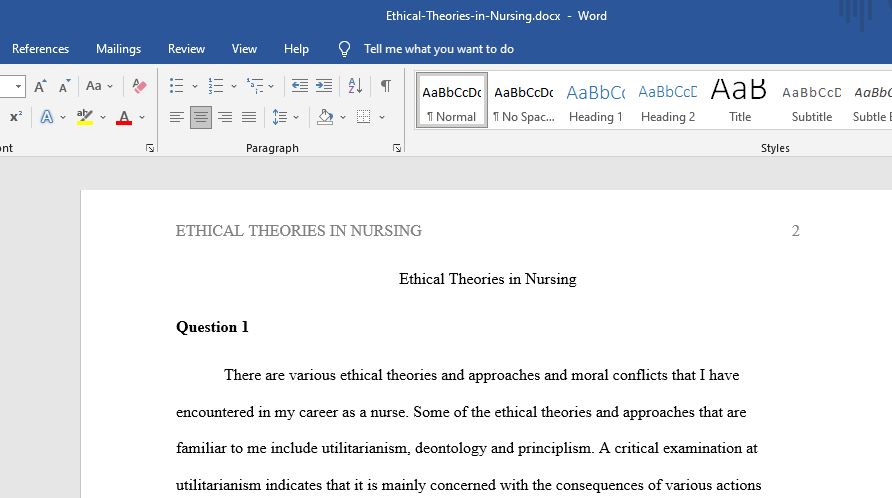Decrease font size with Shrink Font icon
Viewport: 892px width, 498px height.
pos(64,86)
